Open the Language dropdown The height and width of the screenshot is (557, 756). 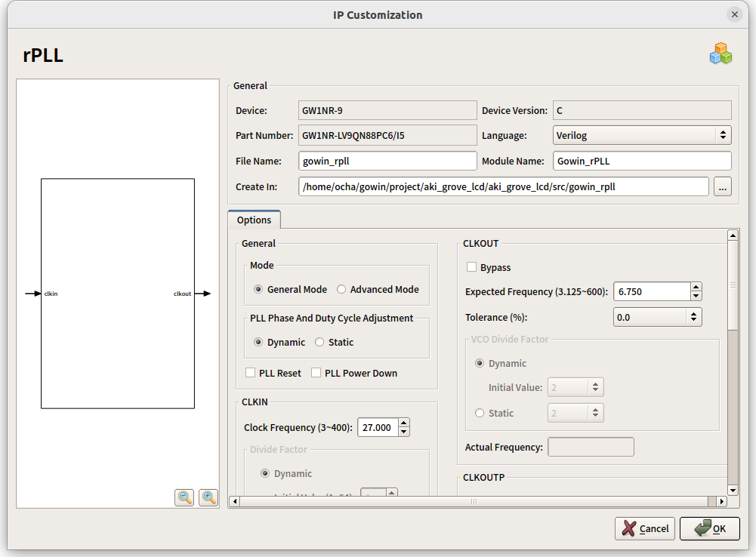(x=642, y=135)
